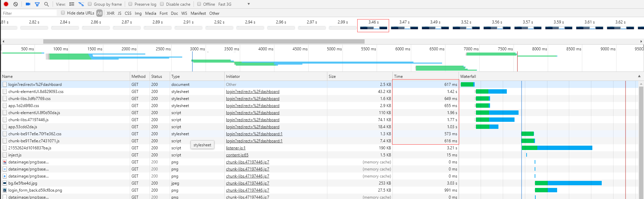Screen dimensions: 644x199
Task: Enable Group by frame checkbox
Action: [x=90, y=4]
